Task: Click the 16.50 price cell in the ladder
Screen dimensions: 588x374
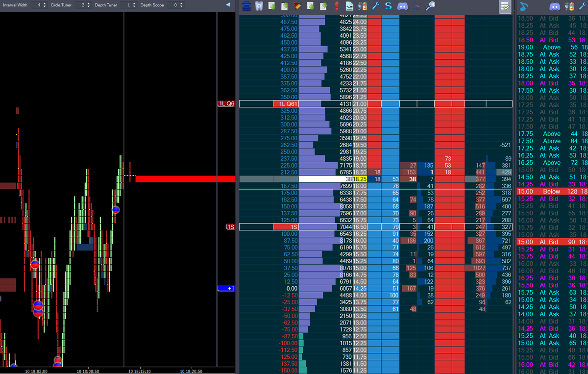Action: tap(360, 227)
